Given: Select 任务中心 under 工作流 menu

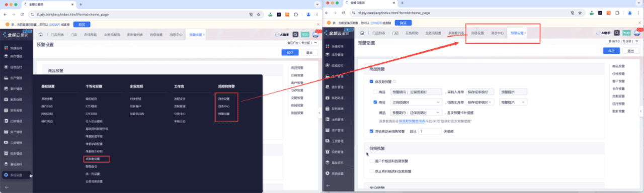Looking at the screenshot, I should click(x=180, y=114).
